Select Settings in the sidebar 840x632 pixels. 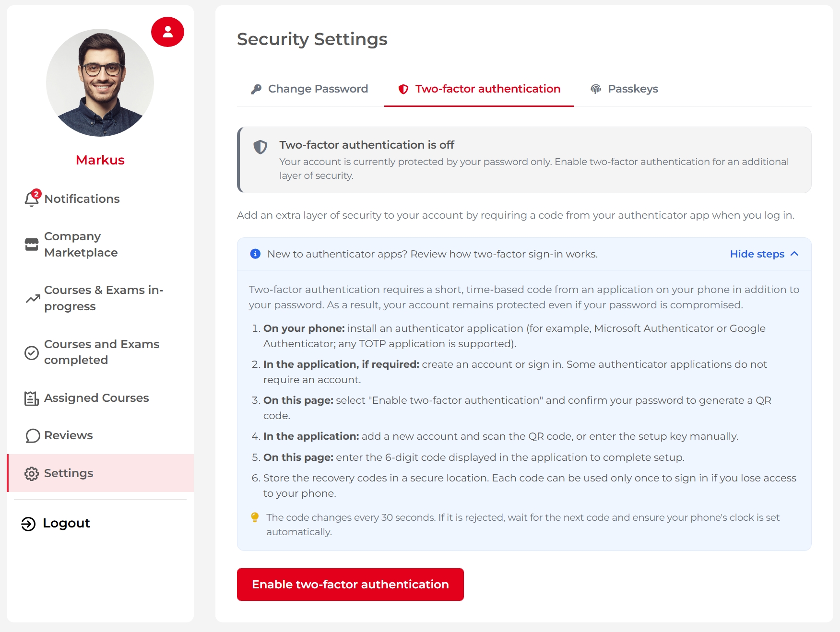(100, 473)
